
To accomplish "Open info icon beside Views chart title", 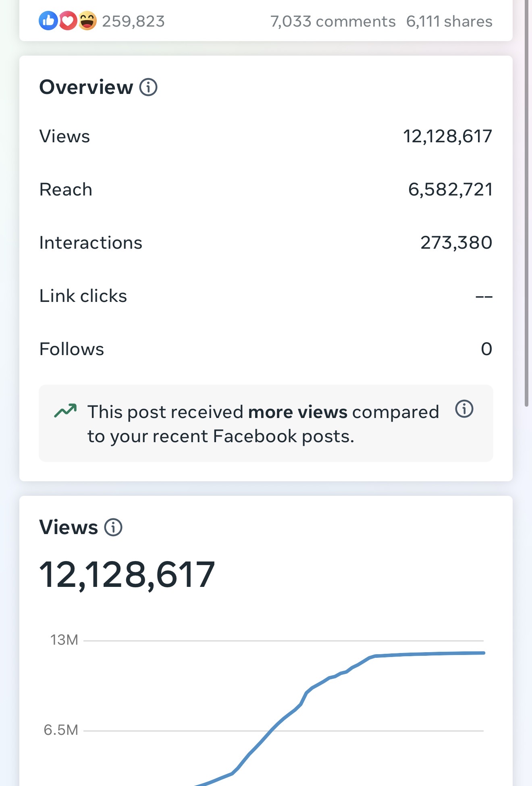I will (x=113, y=527).
